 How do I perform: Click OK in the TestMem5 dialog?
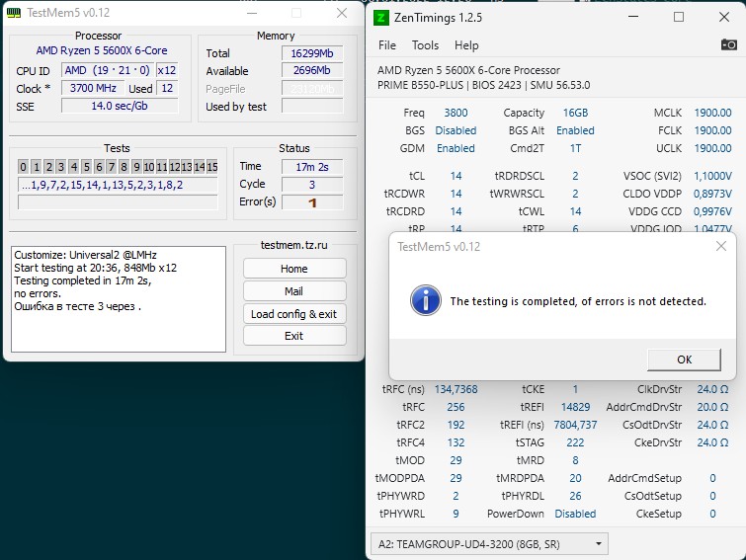pos(684,360)
